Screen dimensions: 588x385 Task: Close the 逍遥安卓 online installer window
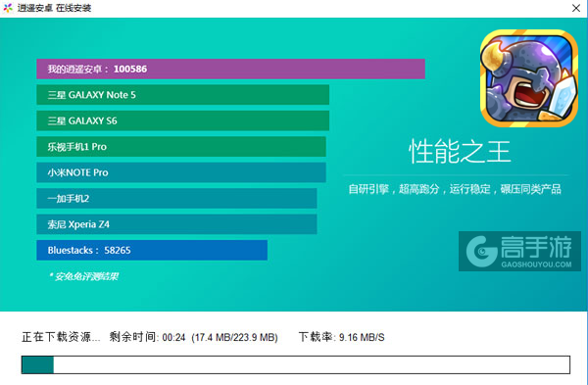click(576, 8)
